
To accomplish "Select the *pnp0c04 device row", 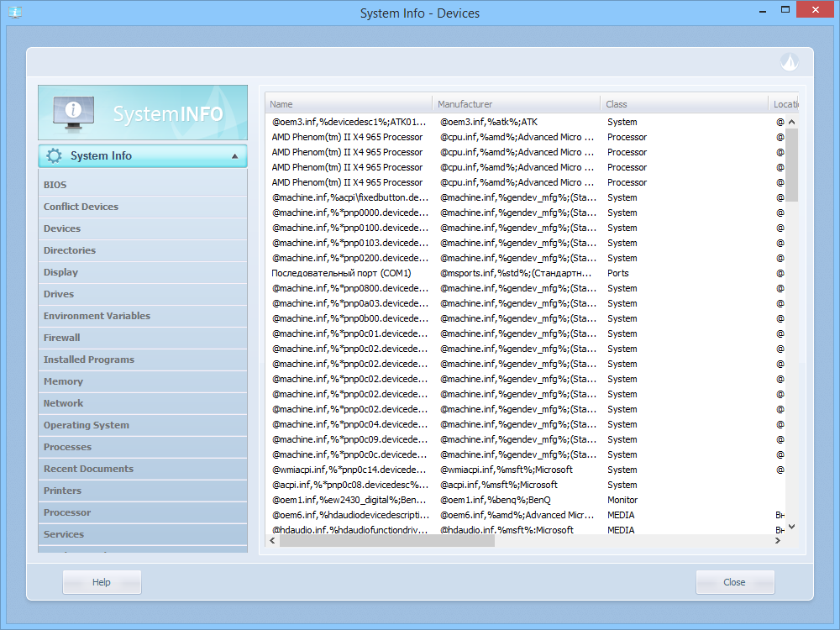I will tap(525, 424).
